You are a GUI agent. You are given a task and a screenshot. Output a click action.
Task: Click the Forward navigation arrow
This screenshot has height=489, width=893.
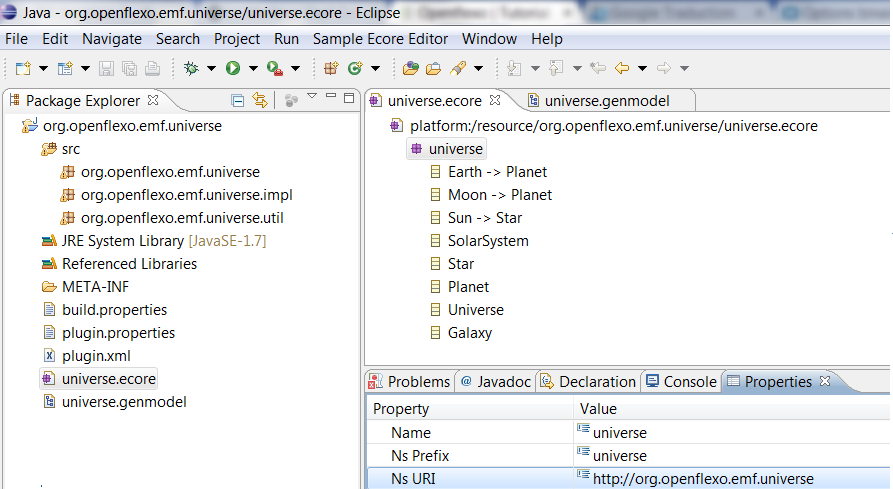(664, 68)
